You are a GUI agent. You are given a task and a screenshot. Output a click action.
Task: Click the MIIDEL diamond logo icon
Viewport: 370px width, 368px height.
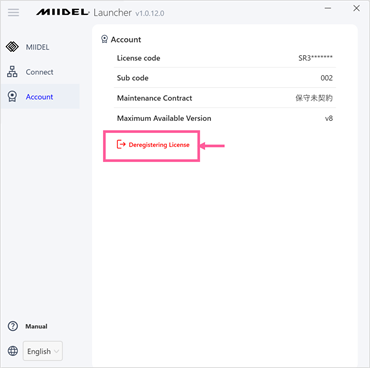12,47
